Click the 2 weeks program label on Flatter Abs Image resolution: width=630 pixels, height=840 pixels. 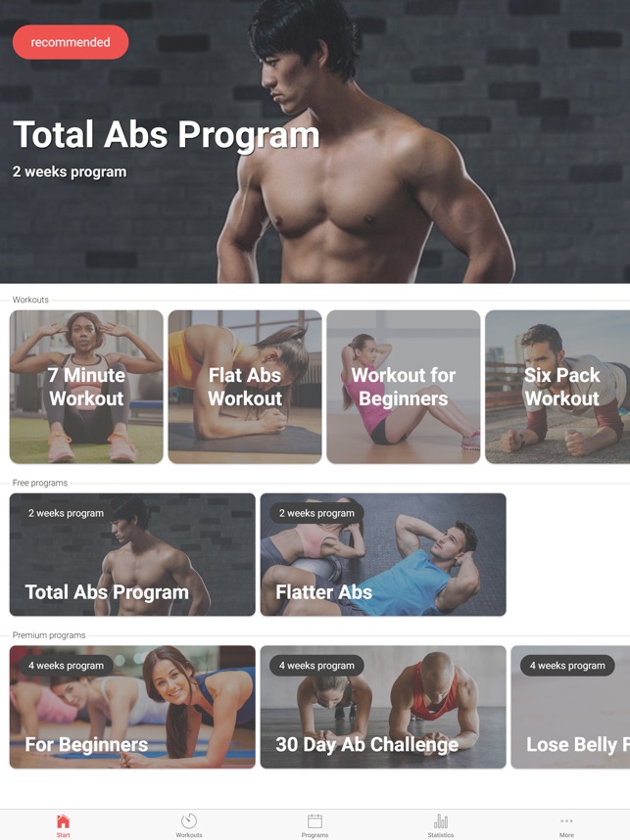click(316, 513)
